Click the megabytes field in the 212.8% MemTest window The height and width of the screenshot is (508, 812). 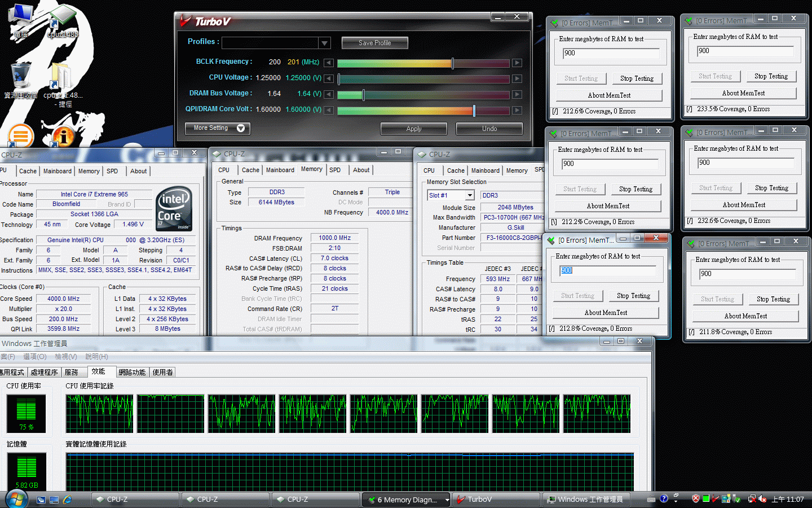coord(608,271)
